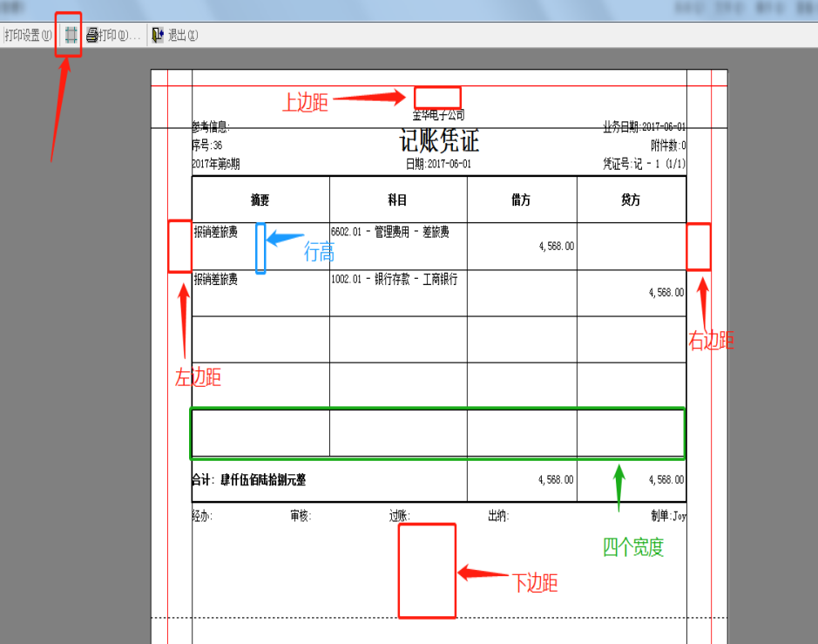Click the 附件数:0 text
Image resolution: width=818 pixels, height=644 pixels.
(668, 145)
